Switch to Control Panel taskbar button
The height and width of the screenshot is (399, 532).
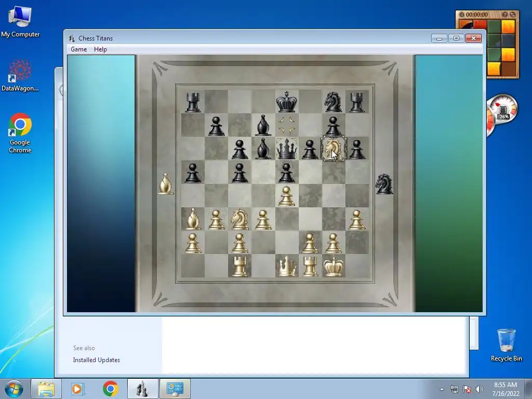point(175,389)
